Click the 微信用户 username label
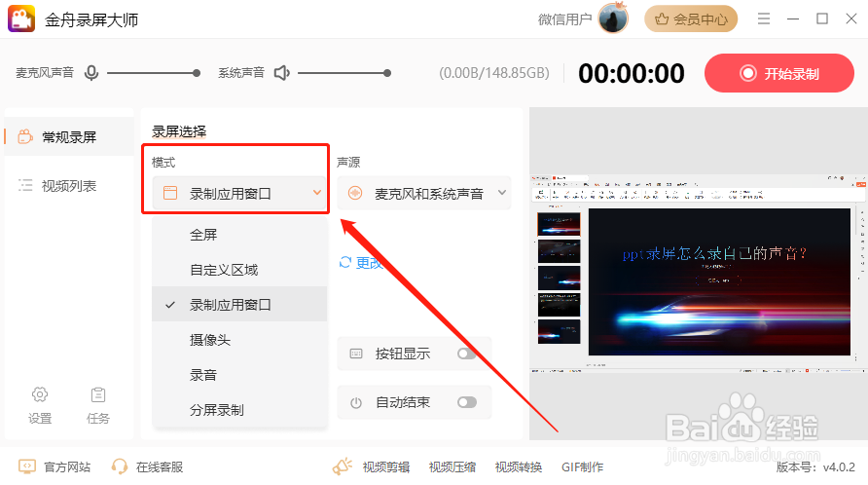Screen dimensions: 868x485 (x=564, y=19)
